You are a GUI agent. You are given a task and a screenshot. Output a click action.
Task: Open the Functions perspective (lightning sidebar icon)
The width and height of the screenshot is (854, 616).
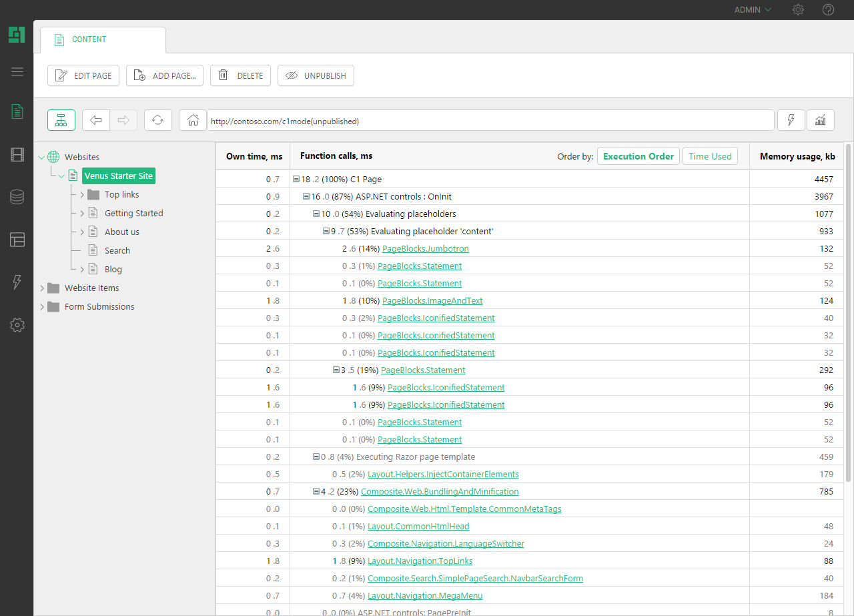[x=17, y=282]
